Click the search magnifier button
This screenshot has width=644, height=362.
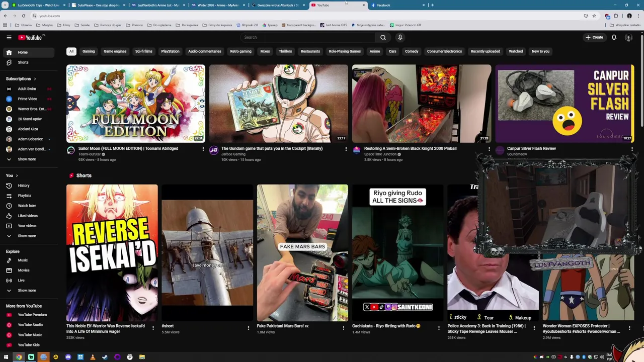tap(383, 37)
